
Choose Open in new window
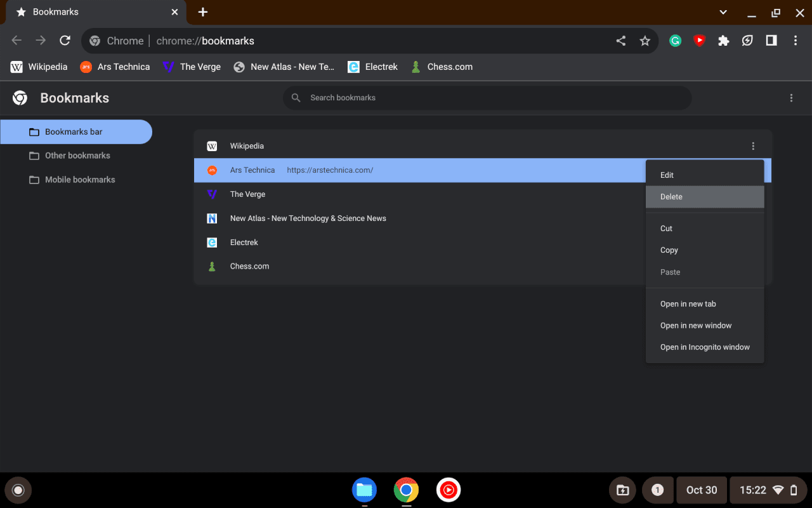coord(705,326)
